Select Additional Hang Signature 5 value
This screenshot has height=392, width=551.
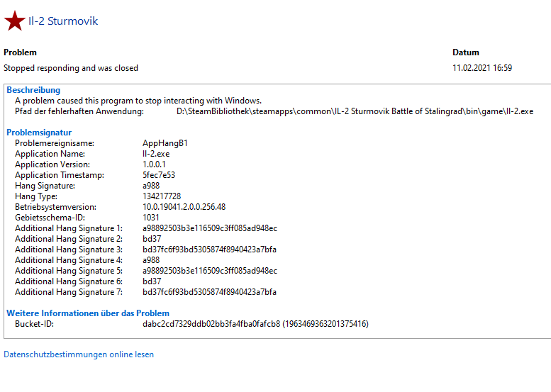(x=210, y=271)
